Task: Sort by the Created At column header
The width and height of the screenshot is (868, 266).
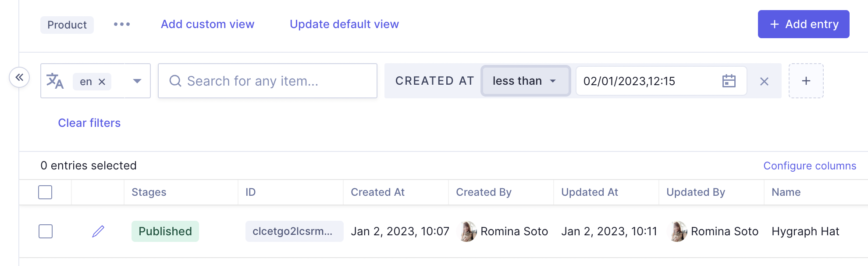Action: point(377,192)
